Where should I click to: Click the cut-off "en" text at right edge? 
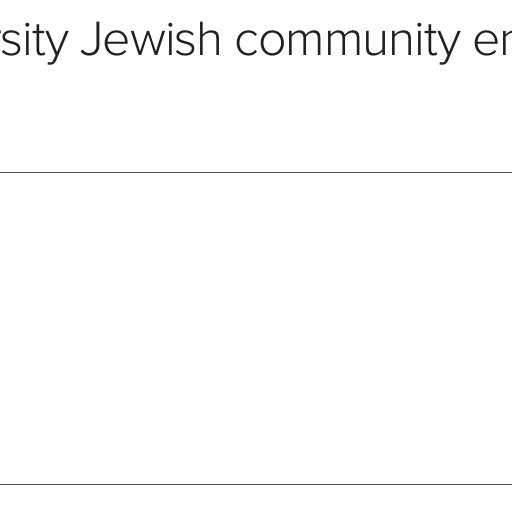click(493, 43)
